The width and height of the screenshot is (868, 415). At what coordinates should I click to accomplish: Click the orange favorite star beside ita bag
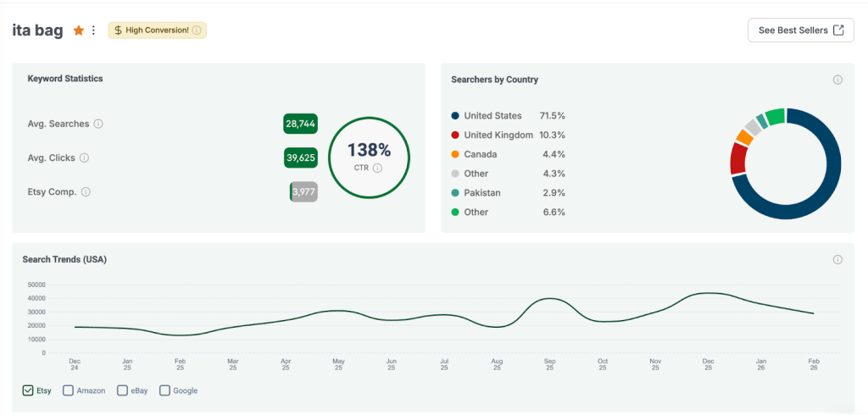tap(79, 30)
